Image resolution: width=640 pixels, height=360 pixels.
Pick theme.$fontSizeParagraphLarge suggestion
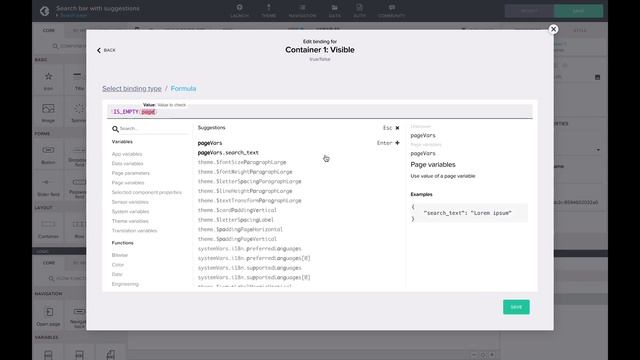click(x=242, y=162)
